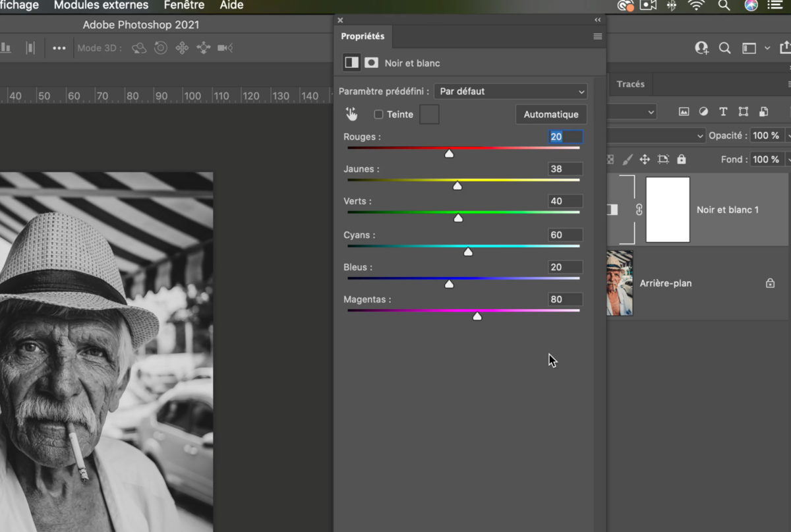Click the prevent artboard auto-nesting lock icon
The height and width of the screenshot is (532, 791).
(x=663, y=159)
